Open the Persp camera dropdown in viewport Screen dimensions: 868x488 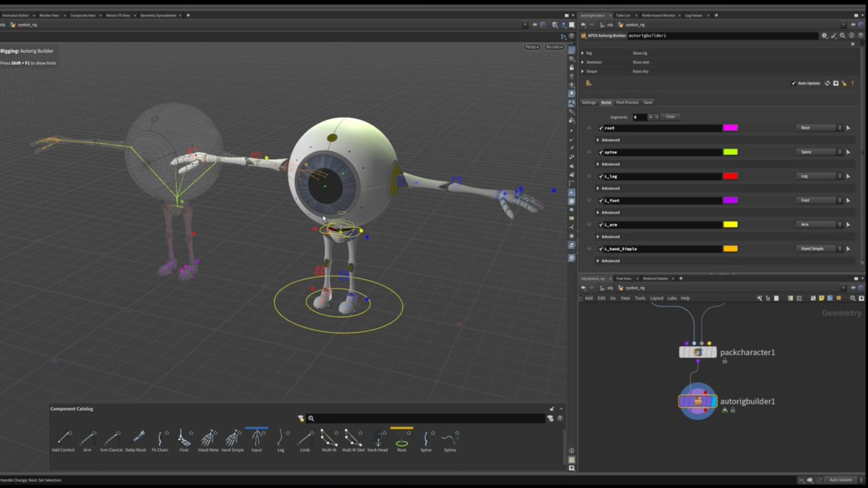tap(532, 47)
